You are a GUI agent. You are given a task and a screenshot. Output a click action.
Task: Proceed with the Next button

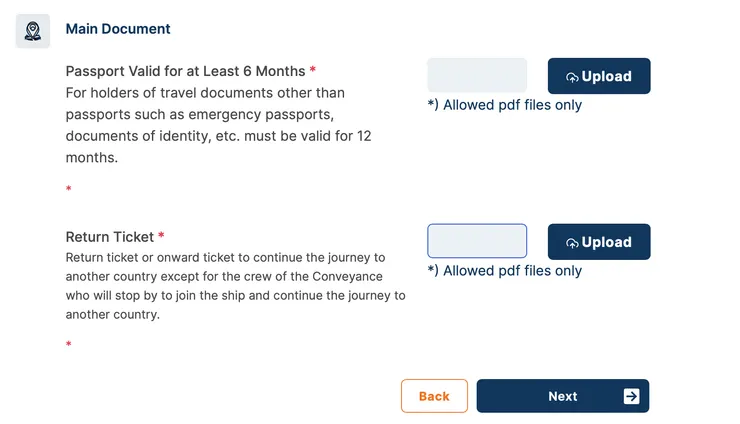point(562,396)
